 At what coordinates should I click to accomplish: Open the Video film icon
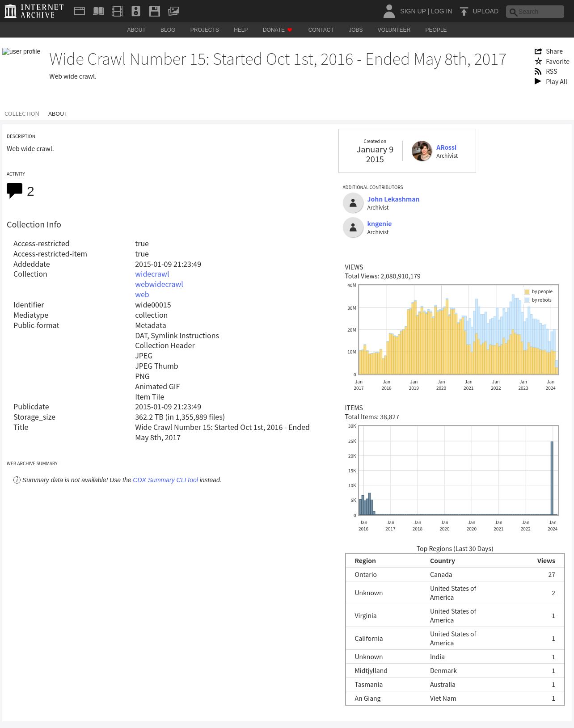tap(117, 11)
